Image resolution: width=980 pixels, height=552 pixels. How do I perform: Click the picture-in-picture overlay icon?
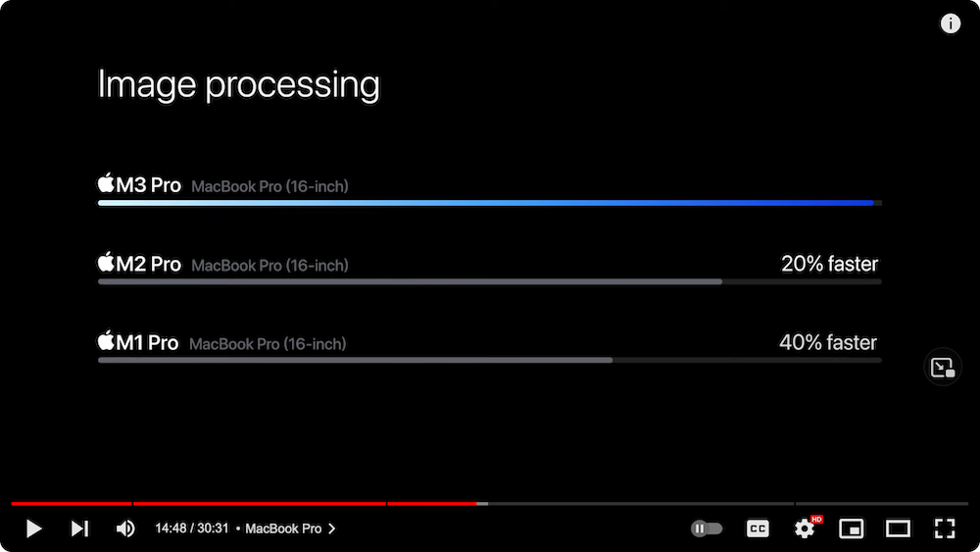click(943, 368)
